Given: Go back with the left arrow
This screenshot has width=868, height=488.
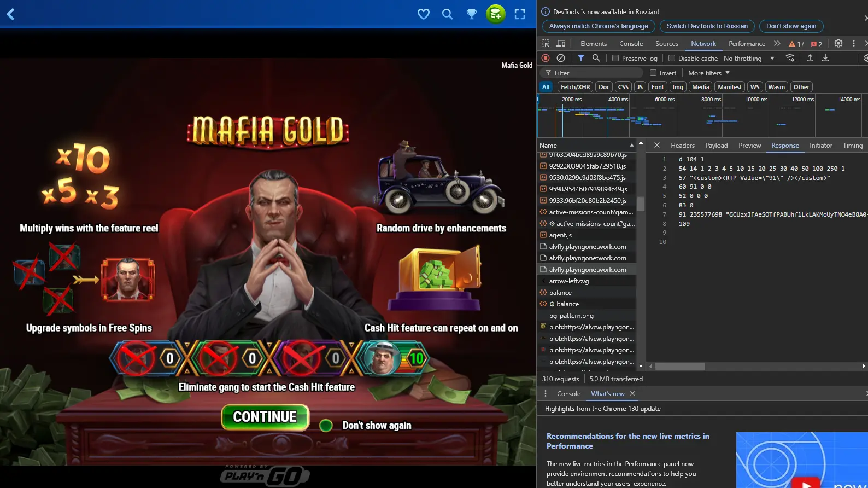Looking at the screenshot, I should click(x=11, y=14).
